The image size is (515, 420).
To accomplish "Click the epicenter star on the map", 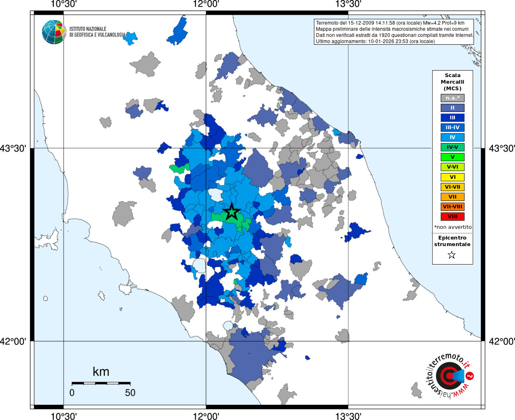I will (x=231, y=212).
